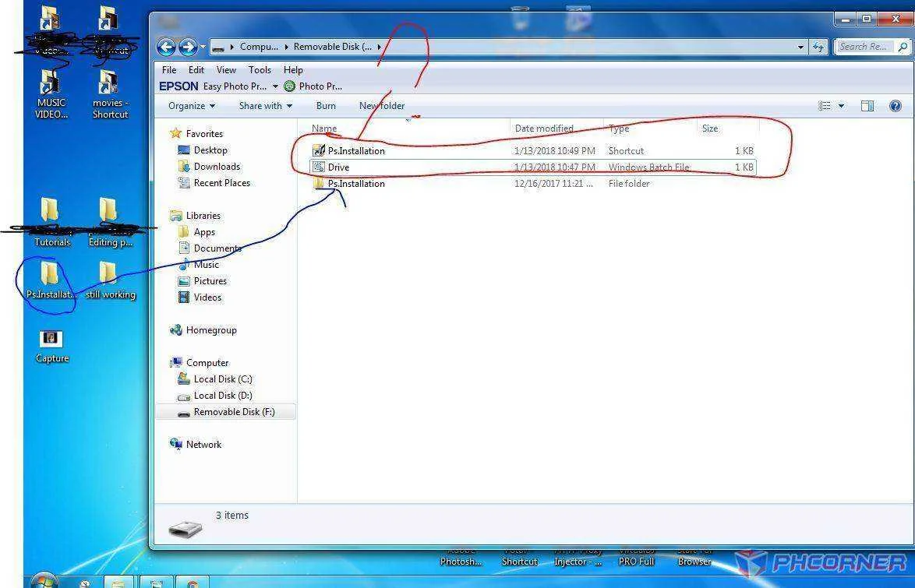Open the Pictures library

pos(210,281)
